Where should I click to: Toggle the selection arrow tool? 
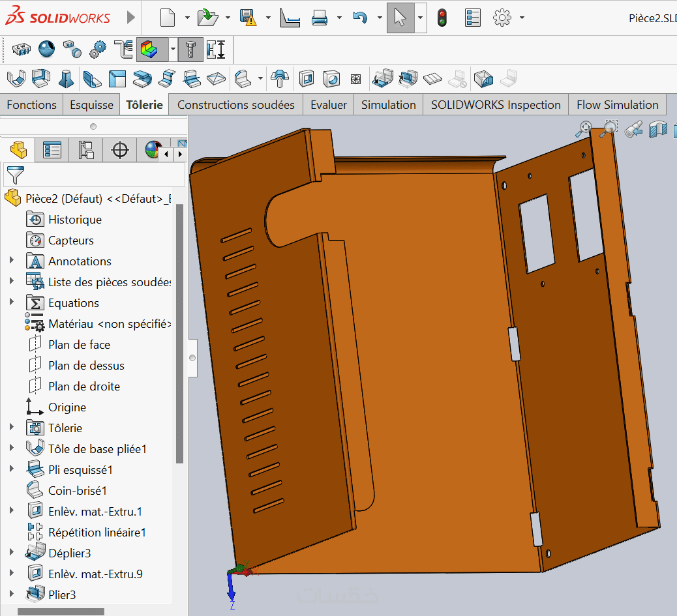click(400, 18)
